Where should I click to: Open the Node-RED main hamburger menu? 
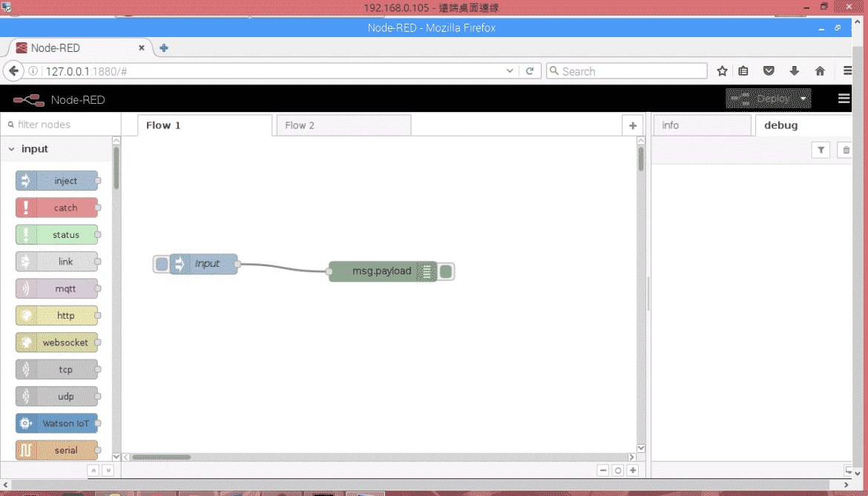tap(844, 98)
